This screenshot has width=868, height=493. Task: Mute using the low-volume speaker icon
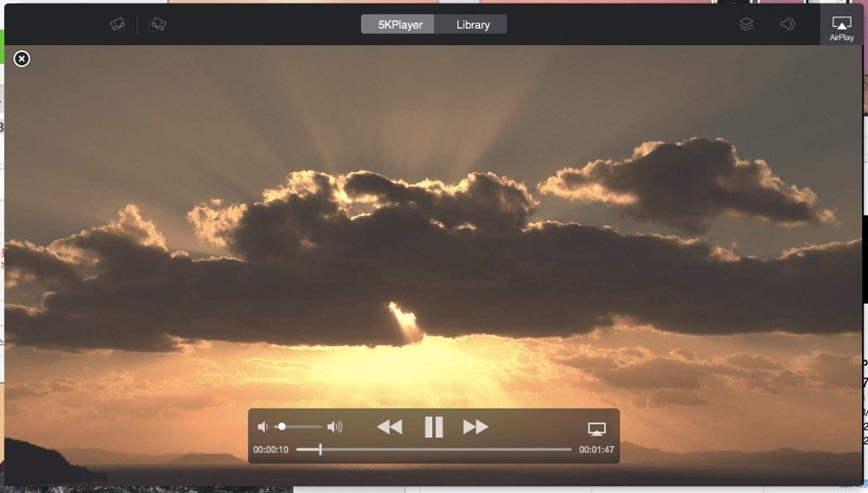(263, 427)
